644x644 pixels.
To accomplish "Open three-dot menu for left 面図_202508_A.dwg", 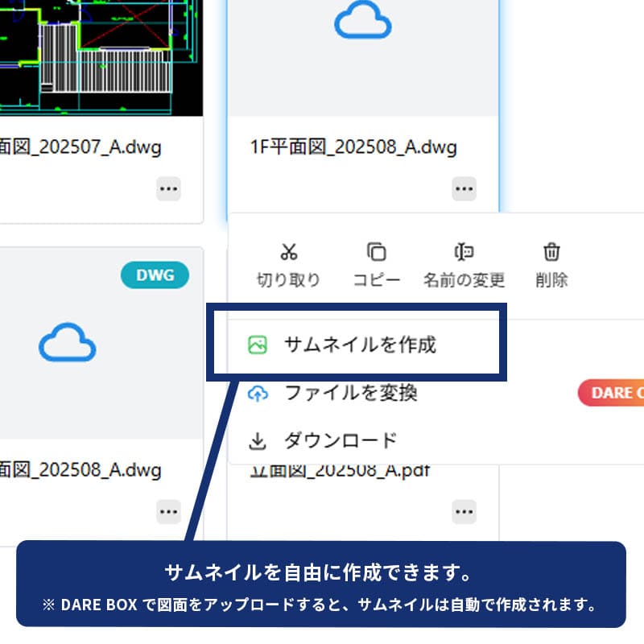I will pos(168,511).
